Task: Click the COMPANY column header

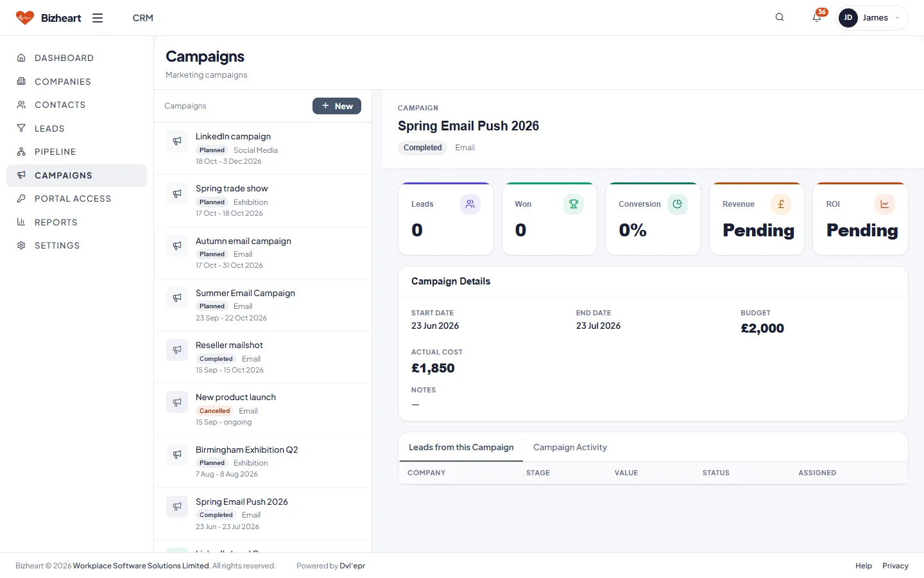Action: [x=426, y=473]
